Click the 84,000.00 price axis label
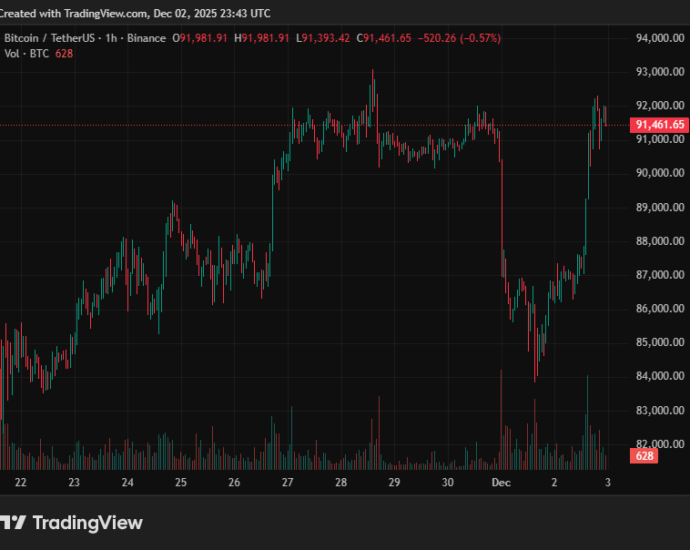The image size is (690, 550). [x=660, y=376]
